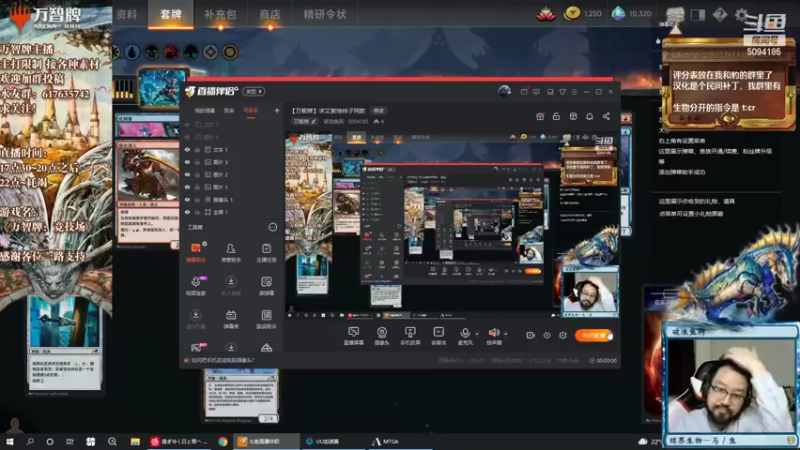Click the 10,320 gems balance
Viewport: 800px width, 450px height.
pyautogui.click(x=632, y=14)
